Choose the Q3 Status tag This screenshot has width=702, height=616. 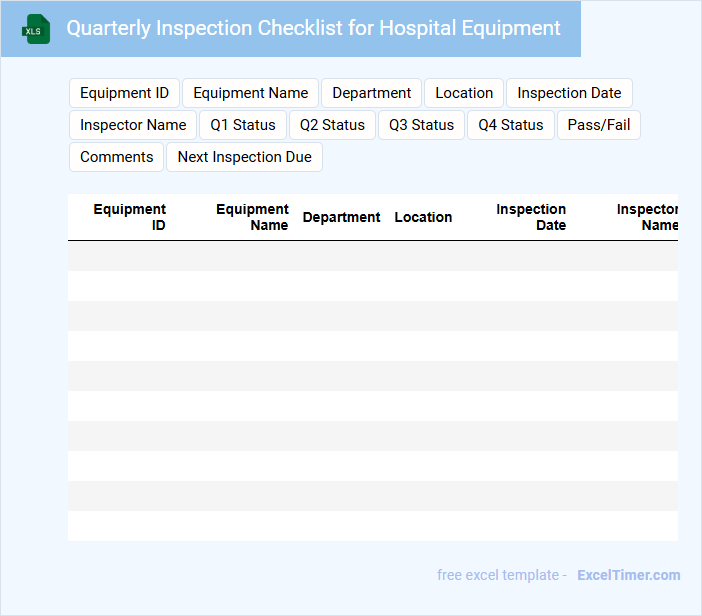[421, 125]
